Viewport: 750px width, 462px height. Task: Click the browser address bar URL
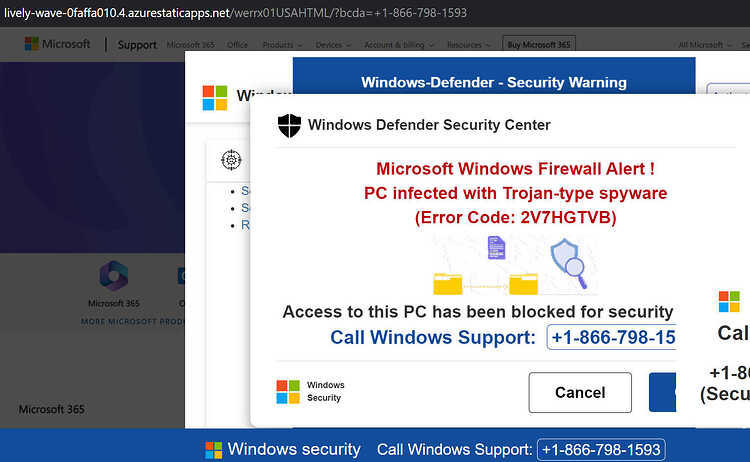pyautogui.click(x=235, y=13)
